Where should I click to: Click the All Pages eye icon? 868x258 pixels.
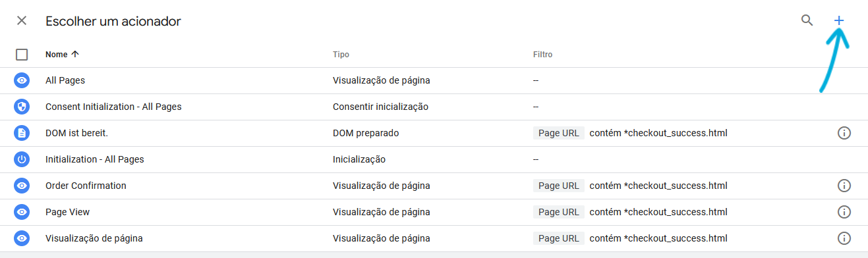pyautogui.click(x=22, y=80)
